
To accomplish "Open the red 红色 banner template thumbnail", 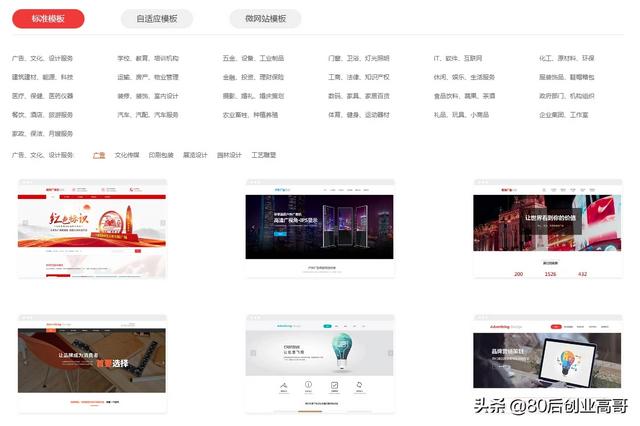I will point(92,229).
